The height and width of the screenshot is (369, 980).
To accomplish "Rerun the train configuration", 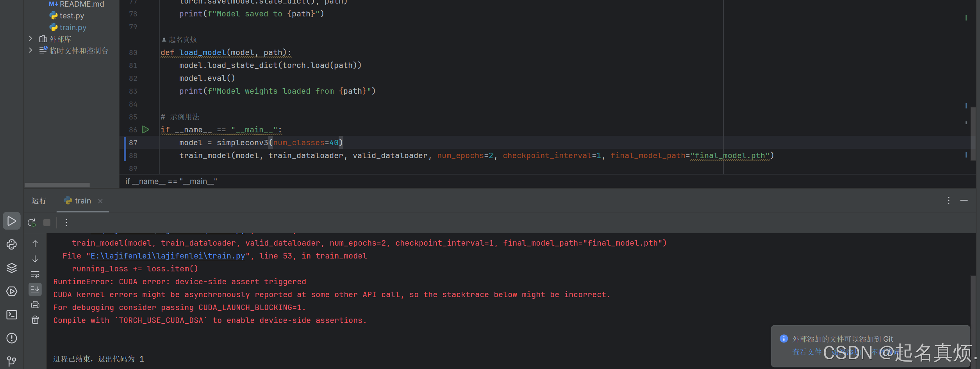I will [32, 223].
